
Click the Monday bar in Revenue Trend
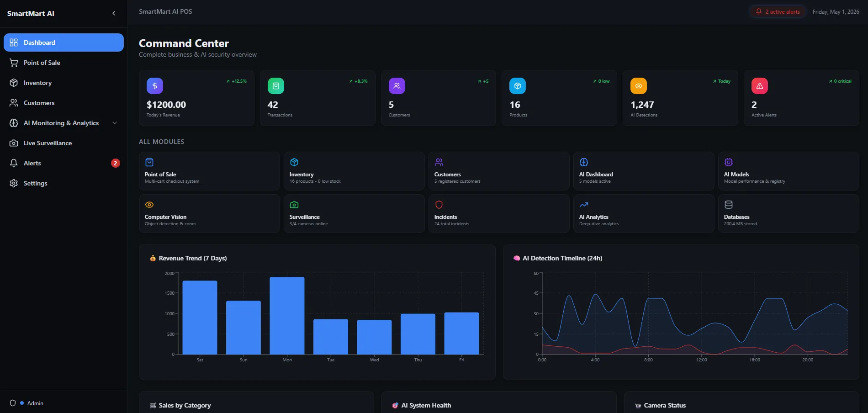pos(287,316)
